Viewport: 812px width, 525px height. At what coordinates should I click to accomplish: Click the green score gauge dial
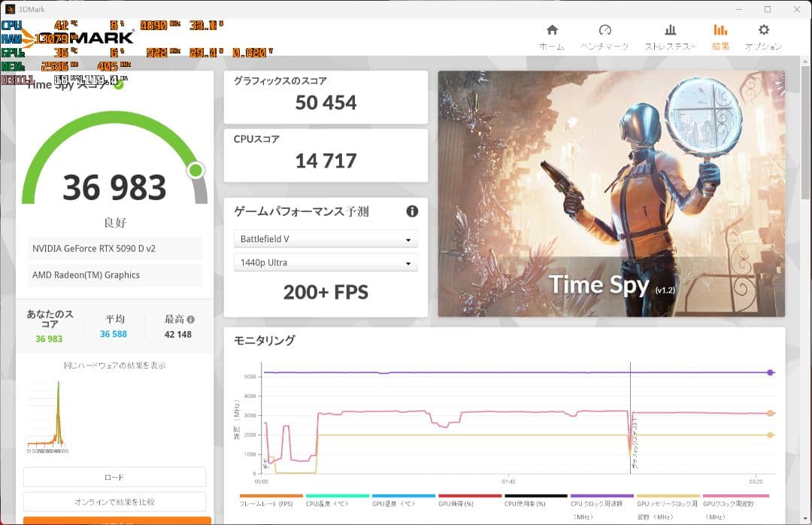[x=195, y=171]
